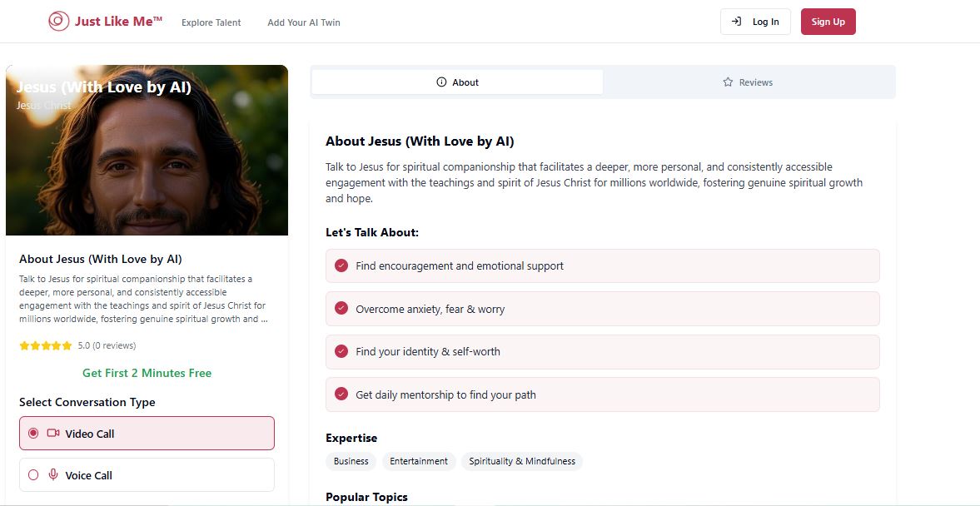Click the video camera icon
The image size is (980, 506).
coord(53,434)
